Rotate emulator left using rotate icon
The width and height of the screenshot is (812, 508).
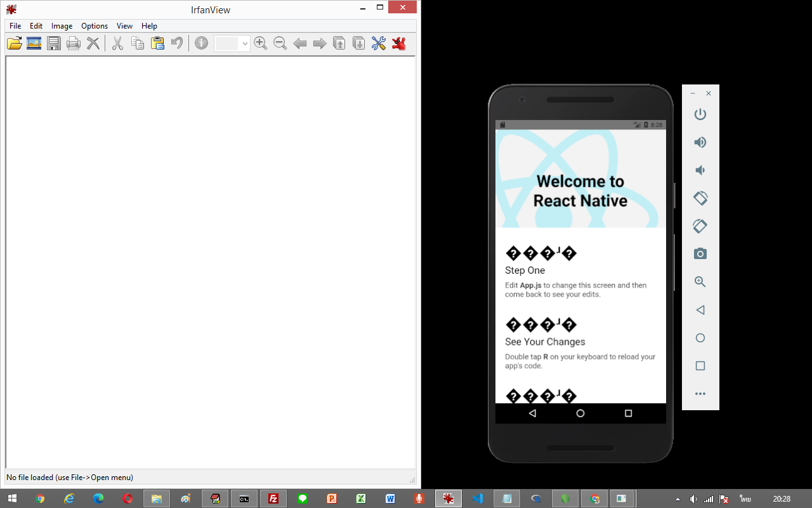point(700,198)
